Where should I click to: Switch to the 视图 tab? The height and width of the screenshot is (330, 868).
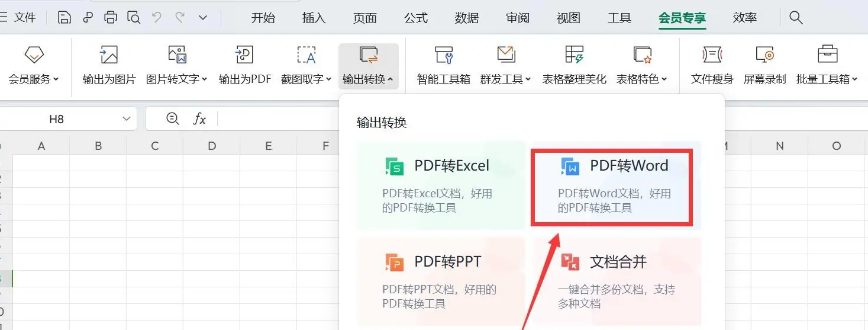[x=569, y=18]
